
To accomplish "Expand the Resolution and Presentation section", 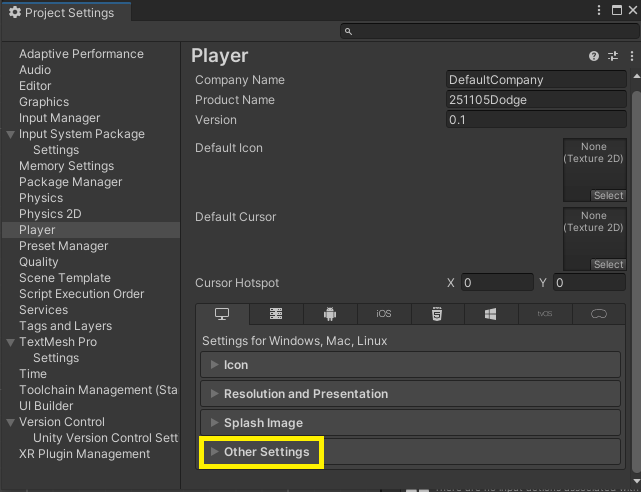I will 410,394.
